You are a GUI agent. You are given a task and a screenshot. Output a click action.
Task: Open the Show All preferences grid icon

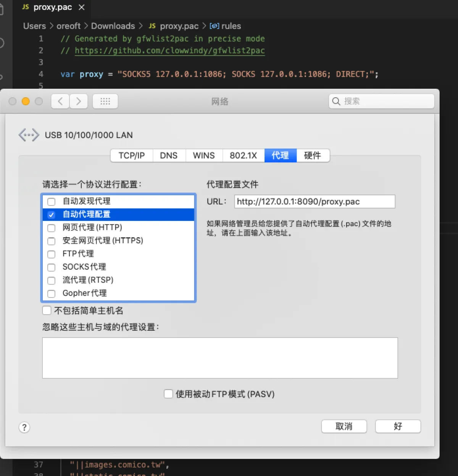(x=105, y=101)
